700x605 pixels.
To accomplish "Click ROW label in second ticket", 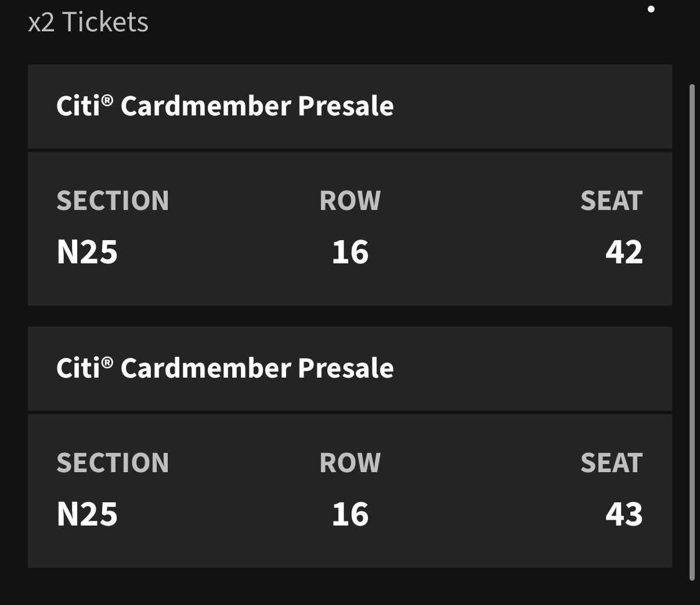I will pos(350,463).
